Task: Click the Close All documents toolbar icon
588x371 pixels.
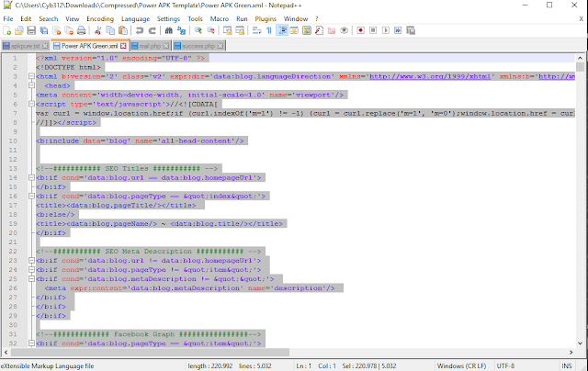Action: click(69, 30)
